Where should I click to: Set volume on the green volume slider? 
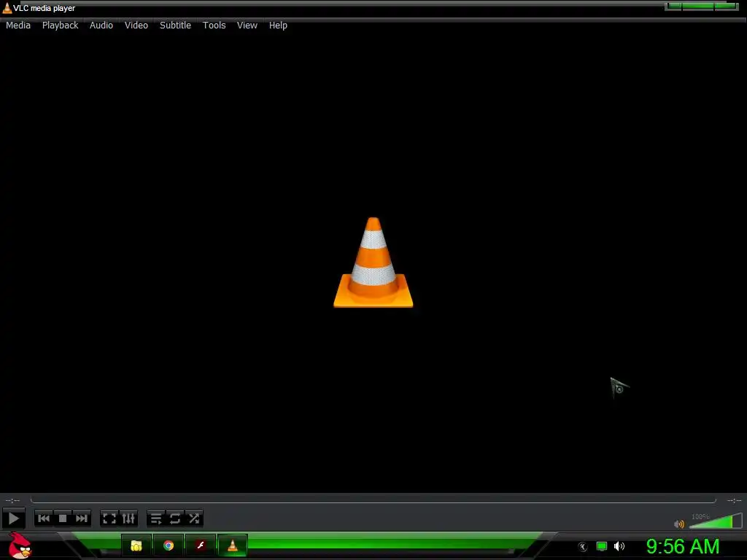pyautogui.click(x=716, y=521)
